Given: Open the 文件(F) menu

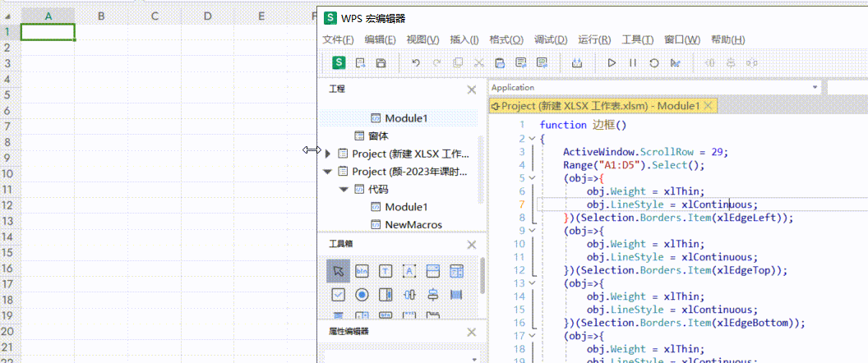Looking at the screenshot, I should 338,40.
